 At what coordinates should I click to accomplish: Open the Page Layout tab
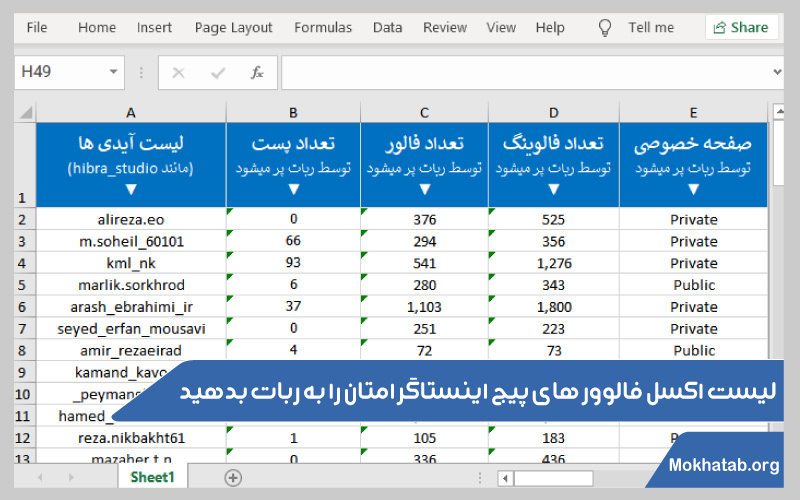click(x=234, y=27)
